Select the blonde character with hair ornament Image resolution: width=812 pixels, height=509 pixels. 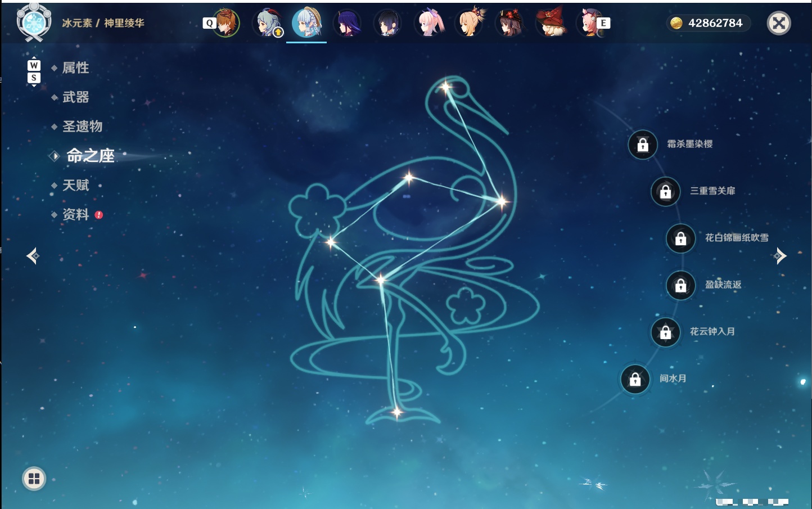[x=470, y=23]
